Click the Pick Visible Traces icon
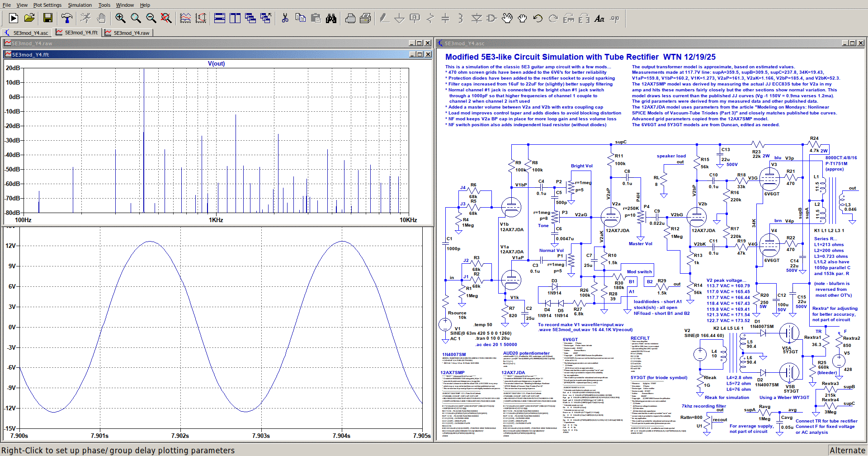The width and height of the screenshot is (868, 456). [x=185, y=18]
